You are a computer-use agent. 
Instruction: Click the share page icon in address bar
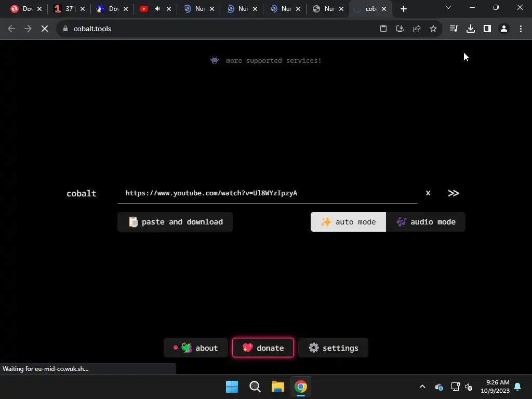tap(417, 29)
